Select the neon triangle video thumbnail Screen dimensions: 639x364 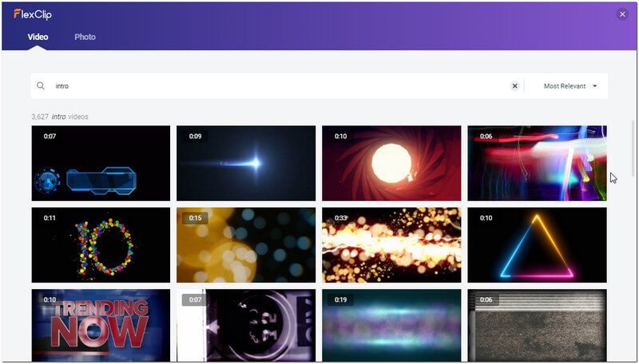(x=537, y=245)
